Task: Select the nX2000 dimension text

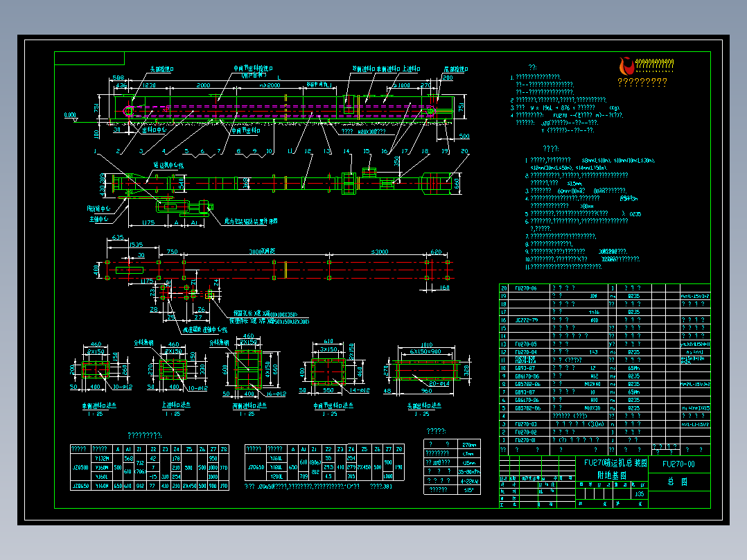Action: tap(270, 85)
